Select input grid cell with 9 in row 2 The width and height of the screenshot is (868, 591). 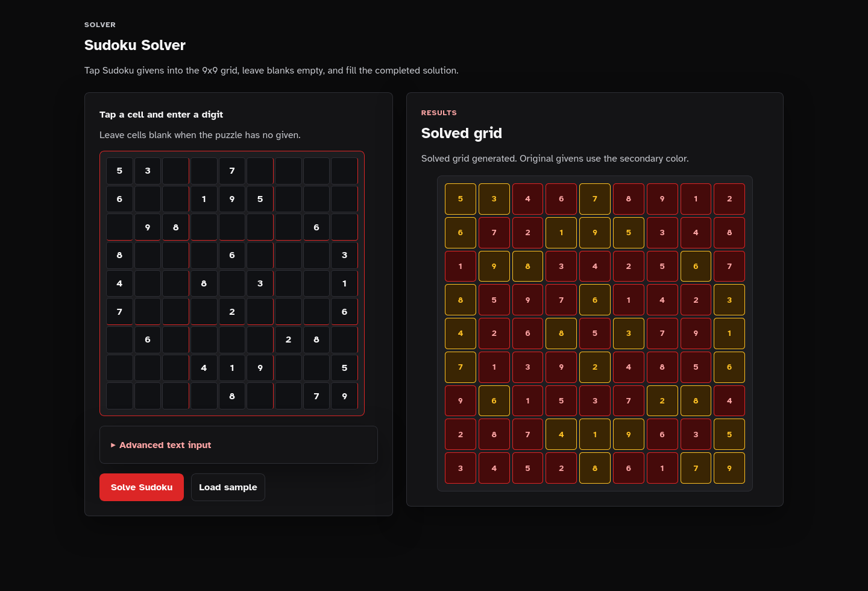tap(232, 199)
